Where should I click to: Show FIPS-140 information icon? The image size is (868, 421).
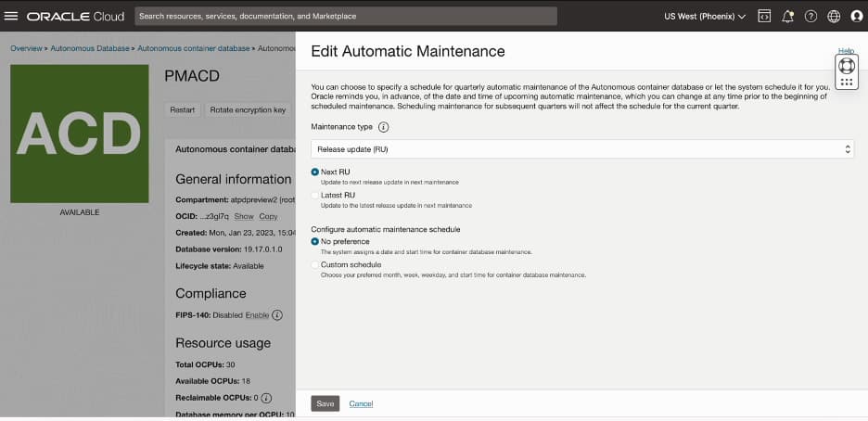277,314
